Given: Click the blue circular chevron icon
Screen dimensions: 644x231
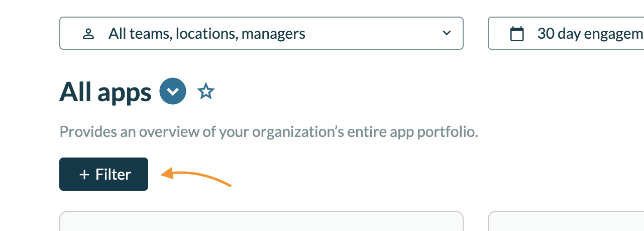Looking at the screenshot, I should click(x=173, y=92).
